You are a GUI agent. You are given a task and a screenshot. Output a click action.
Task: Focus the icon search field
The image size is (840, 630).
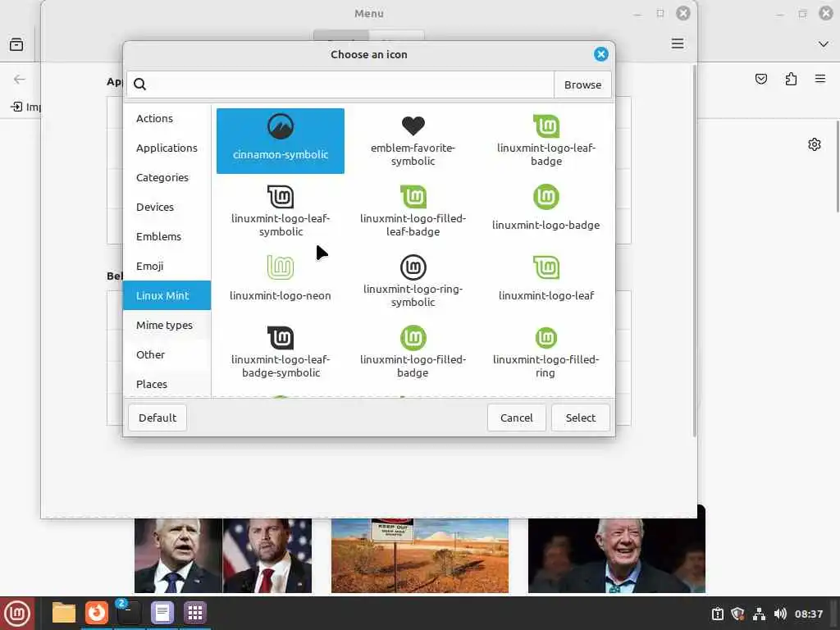(x=340, y=84)
